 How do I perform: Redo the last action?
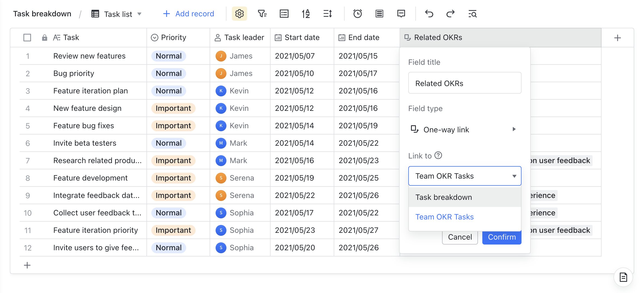coord(450,14)
